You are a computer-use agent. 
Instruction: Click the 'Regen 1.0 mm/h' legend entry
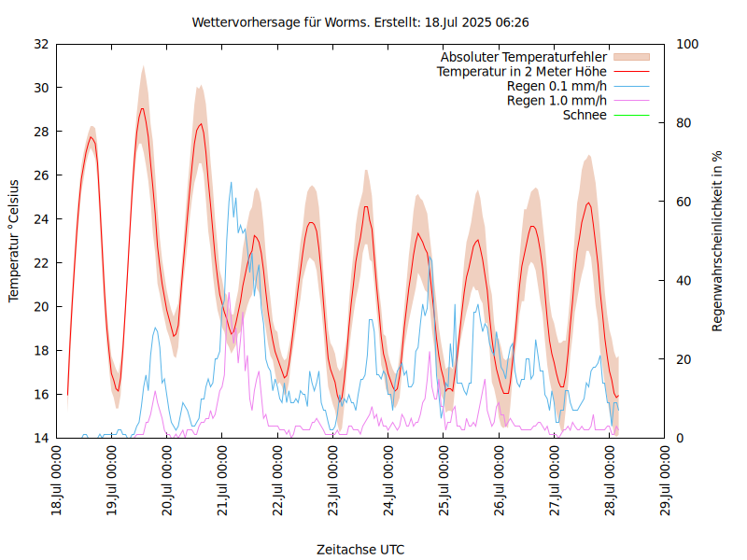[x=557, y=101]
